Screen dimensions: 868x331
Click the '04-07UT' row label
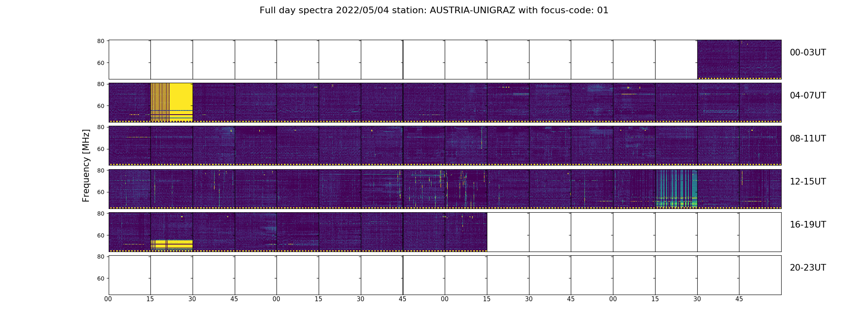pyautogui.click(x=808, y=96)
